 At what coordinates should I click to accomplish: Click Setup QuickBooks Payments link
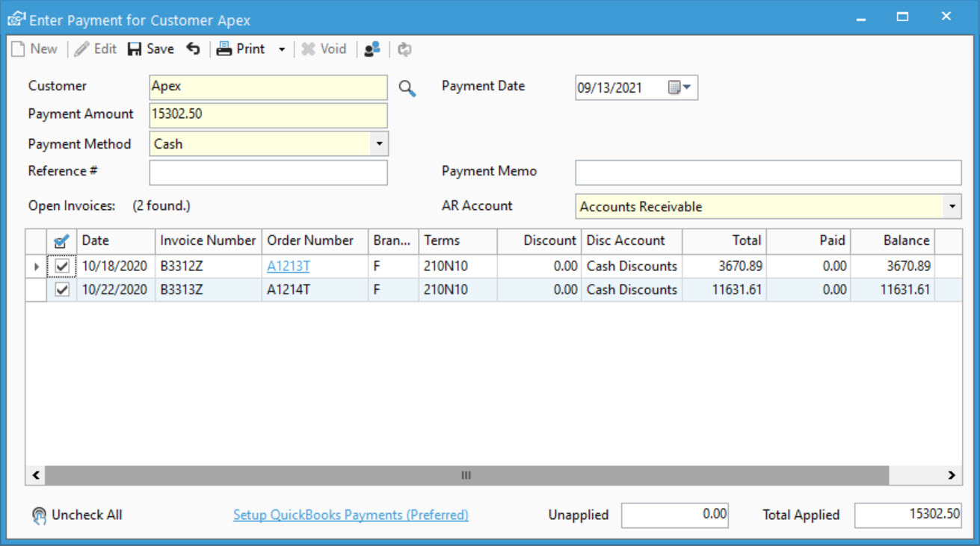(351, 515)
